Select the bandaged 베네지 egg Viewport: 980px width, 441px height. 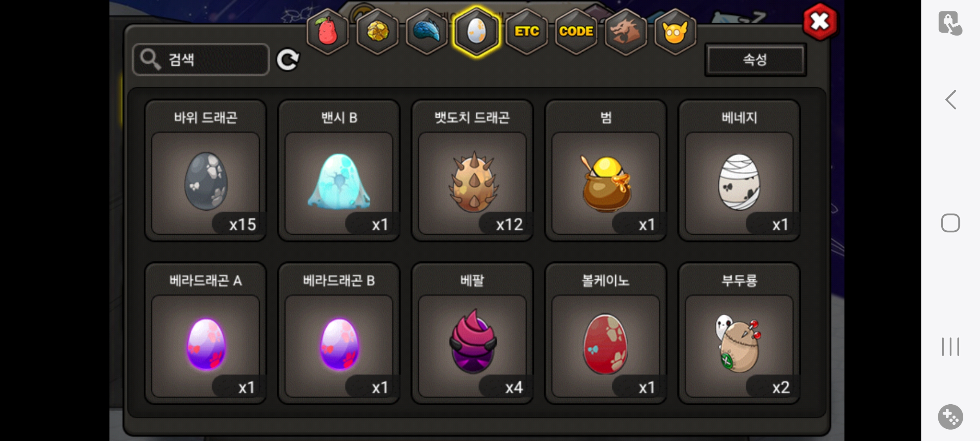(739, 171)
